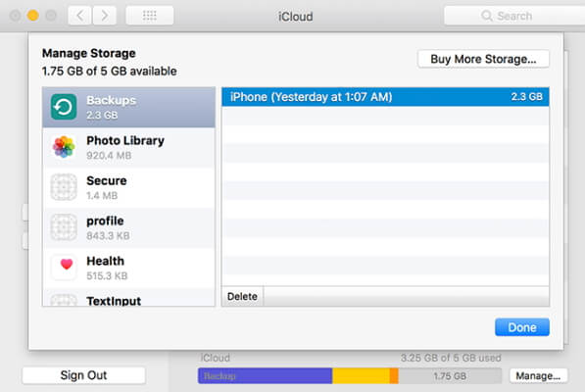Click Sign Out in iCloud window
Viewport: 585px width, 392px height.
[83, 375]
